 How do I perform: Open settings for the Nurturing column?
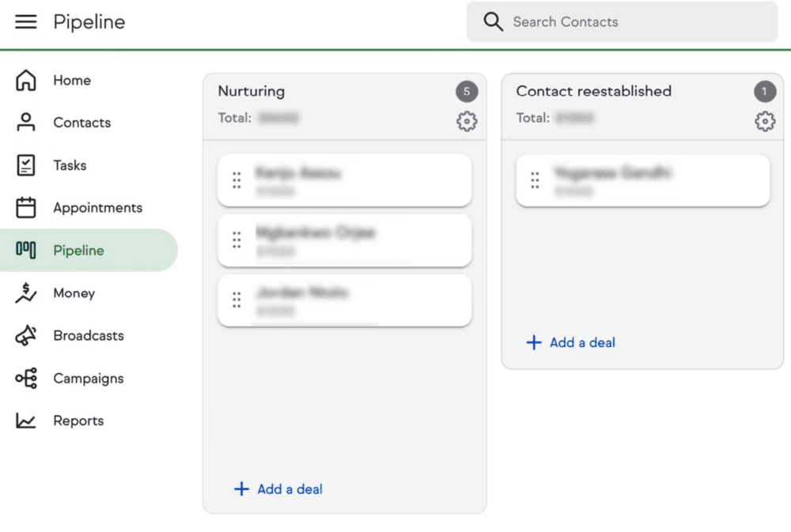point(467,122)
